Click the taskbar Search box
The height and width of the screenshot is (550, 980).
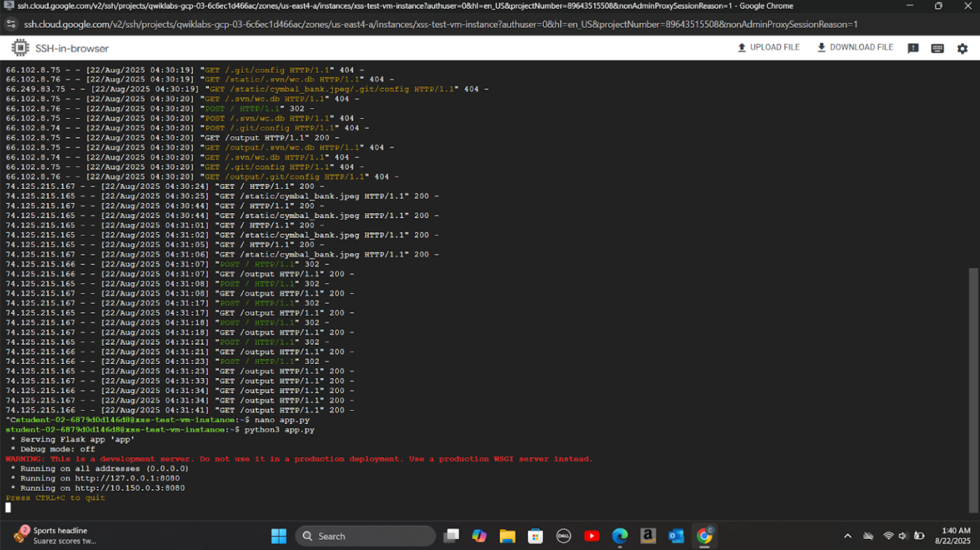point(365,536)
